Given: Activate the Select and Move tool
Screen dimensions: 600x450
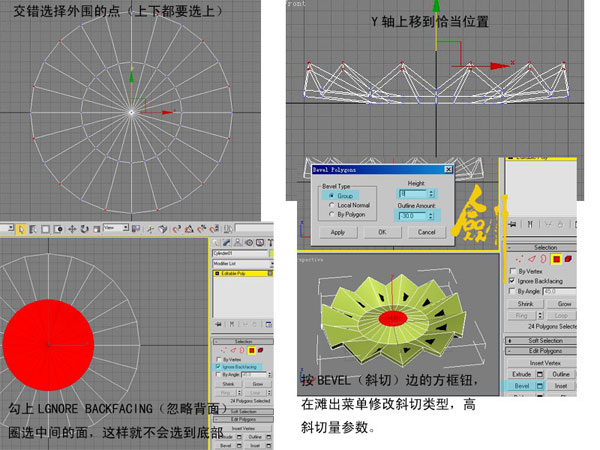Looking at the screenshot, I should click(x=72, y=229).
